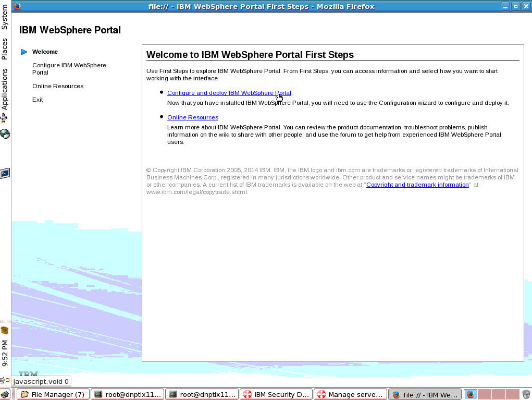Open the terminal launcher on the side panel
The image size is (532, 400).
(x=5, y=174)
